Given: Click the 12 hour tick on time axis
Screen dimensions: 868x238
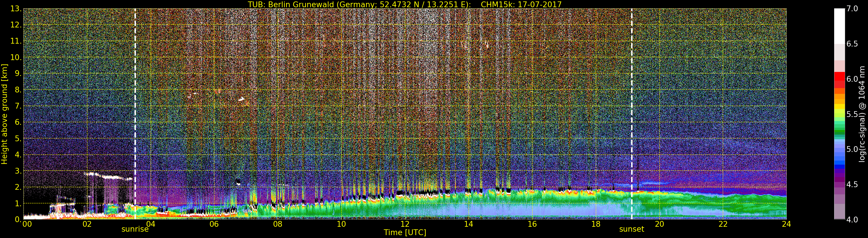Looking at the screenshot, I should pos(405,224).
